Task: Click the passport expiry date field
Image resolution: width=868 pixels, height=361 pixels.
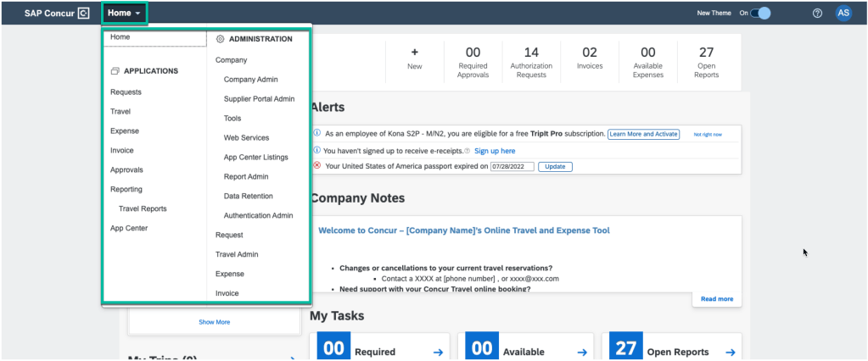Action: coord(512,166)
